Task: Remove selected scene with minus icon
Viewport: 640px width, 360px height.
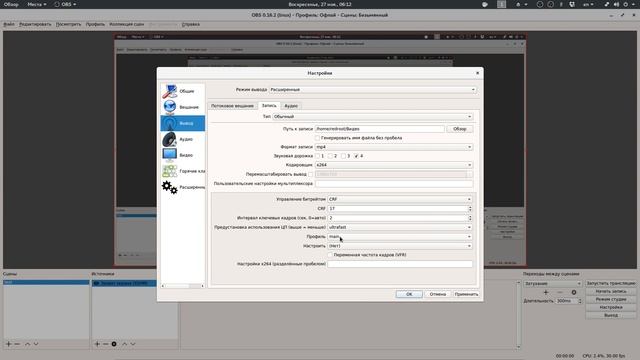Action: pos(17,344)
